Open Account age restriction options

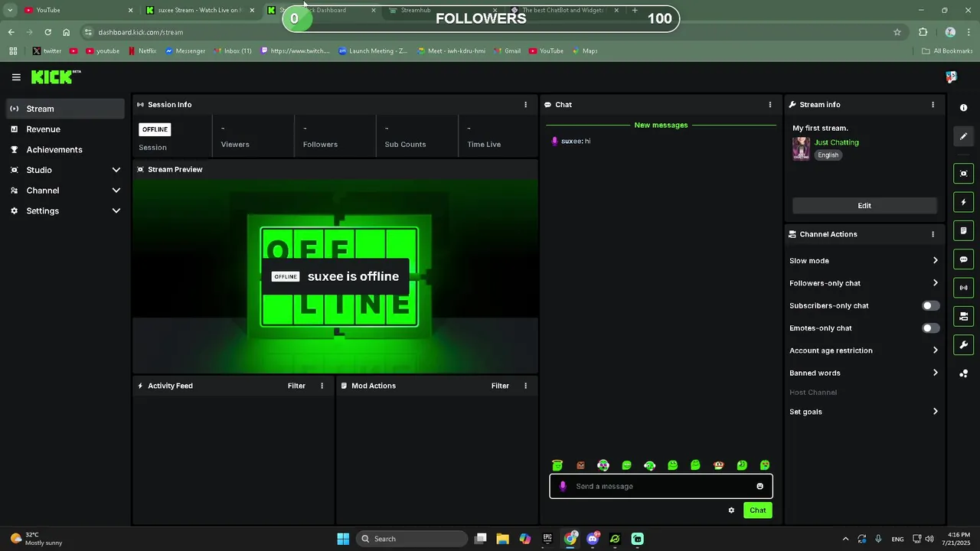(864, 350)
